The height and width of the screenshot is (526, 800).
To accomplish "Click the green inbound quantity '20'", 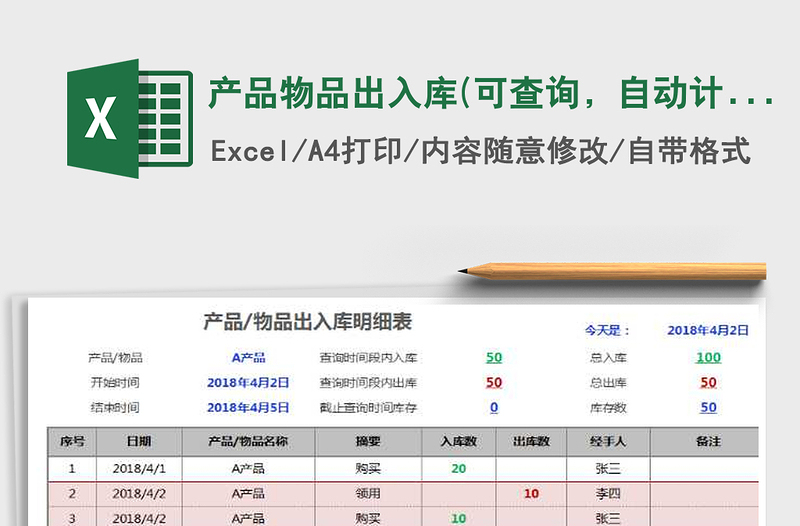I will click(459, 469).
